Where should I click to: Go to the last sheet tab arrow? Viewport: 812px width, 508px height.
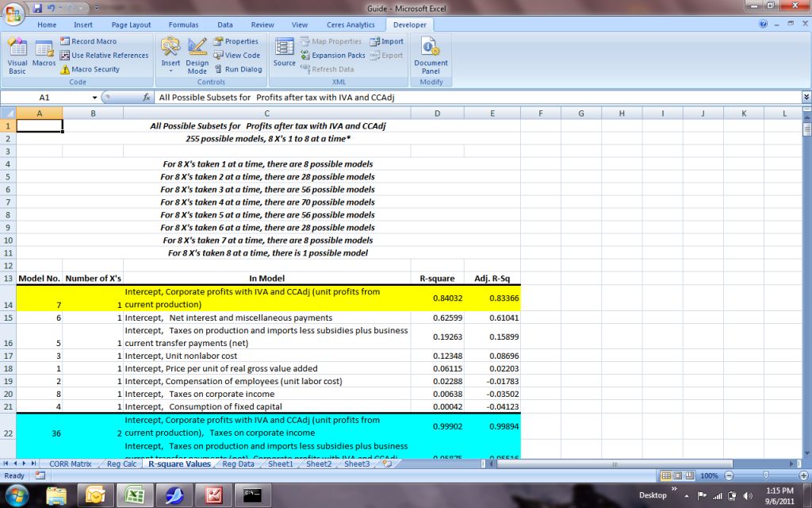tap(33, 464)
